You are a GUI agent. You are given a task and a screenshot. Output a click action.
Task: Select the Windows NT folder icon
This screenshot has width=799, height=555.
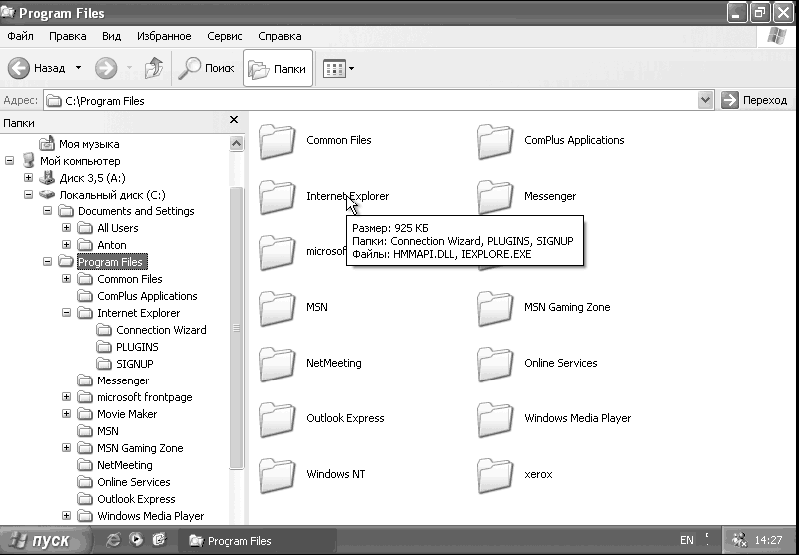(x=277, y=475)
